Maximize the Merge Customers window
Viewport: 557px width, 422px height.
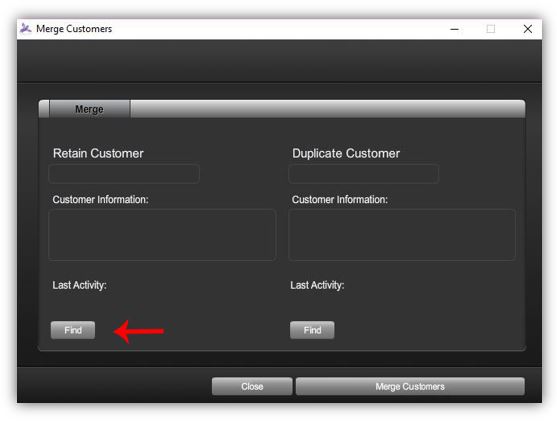491,29
